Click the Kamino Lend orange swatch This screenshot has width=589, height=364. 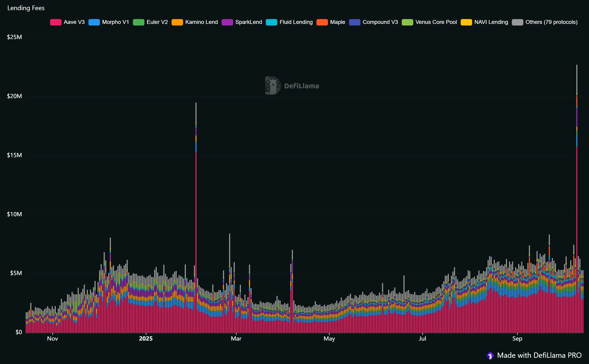(x=177, y=22)
